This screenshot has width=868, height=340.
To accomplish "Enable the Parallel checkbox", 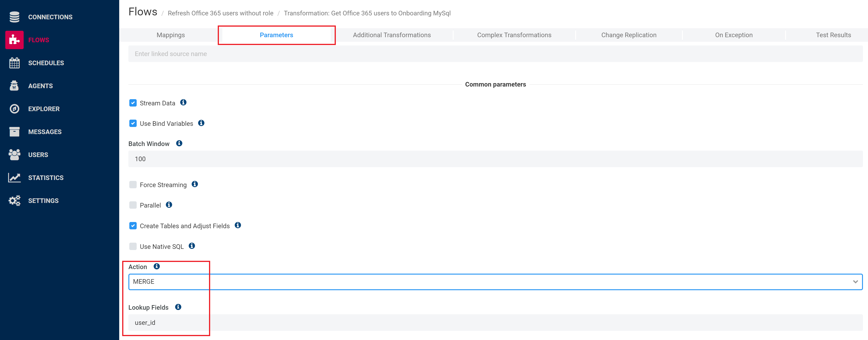I will [133, 205].
